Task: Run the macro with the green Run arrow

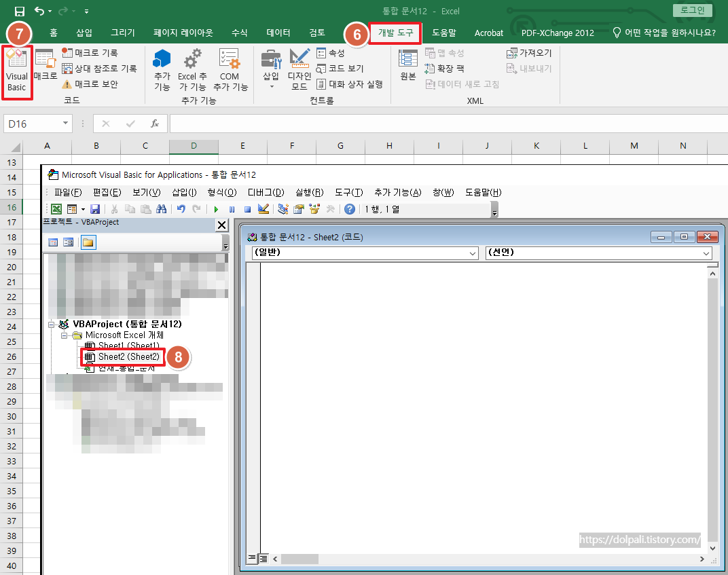Action: pyautogui.click(x=216, y=208)
